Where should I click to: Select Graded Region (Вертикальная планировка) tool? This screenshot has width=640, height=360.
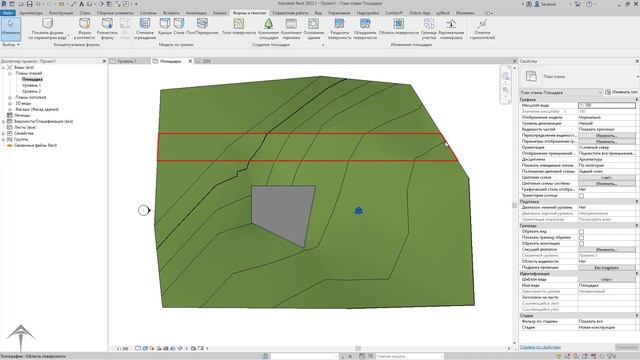(x=451, y=29)
